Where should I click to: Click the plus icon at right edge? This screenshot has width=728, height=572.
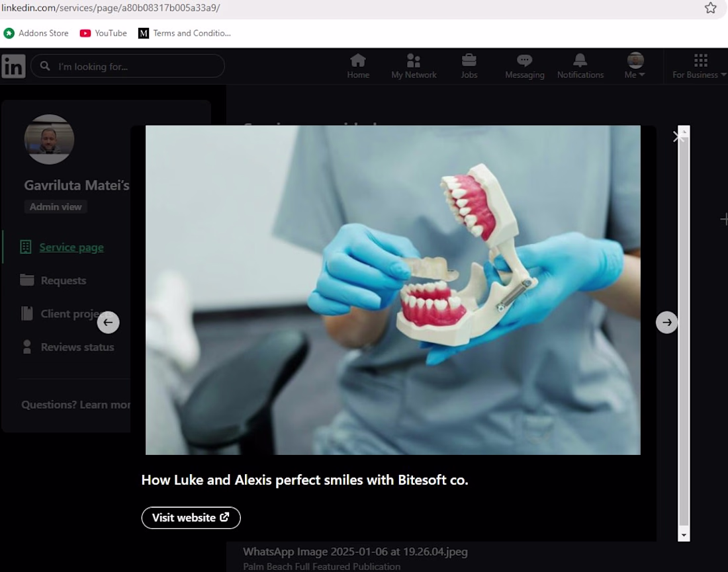pyautogui.click(x=724, y=219)
